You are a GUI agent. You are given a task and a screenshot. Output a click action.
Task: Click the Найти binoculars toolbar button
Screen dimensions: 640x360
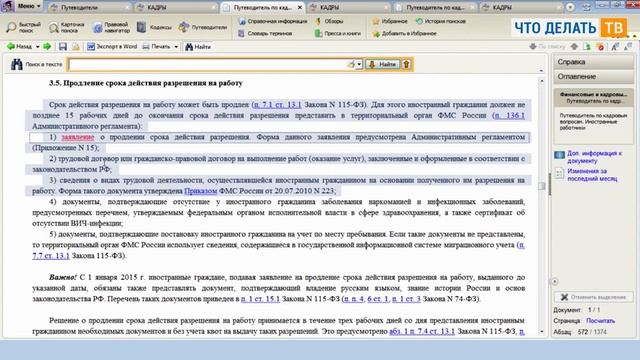click(x=198, y=47)
